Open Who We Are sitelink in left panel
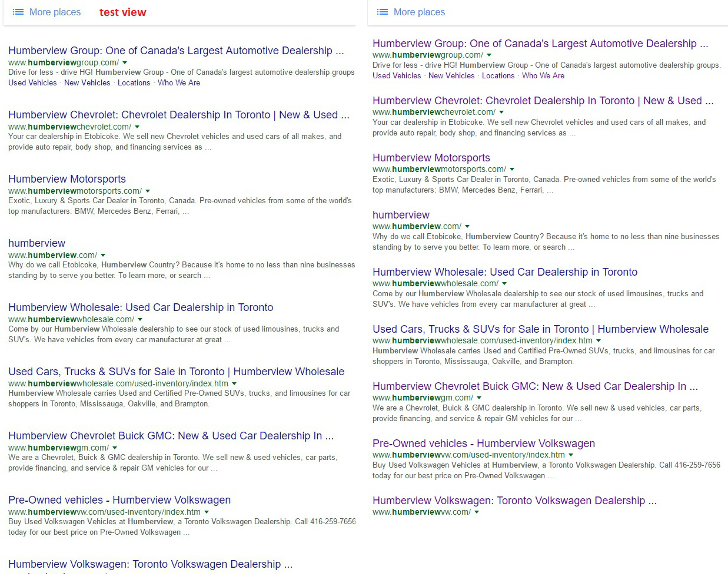The image size is (728, 576). 179,83
